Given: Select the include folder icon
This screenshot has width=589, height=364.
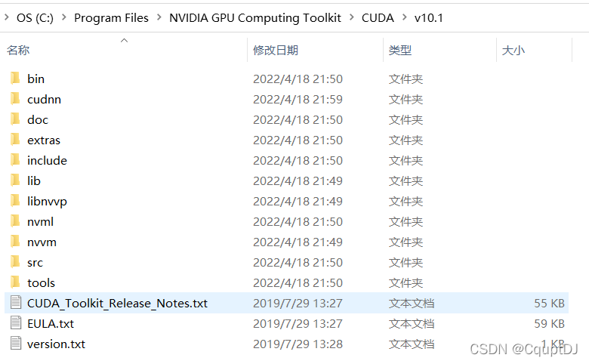Looking at the screenshot, I should coord(15,160).
